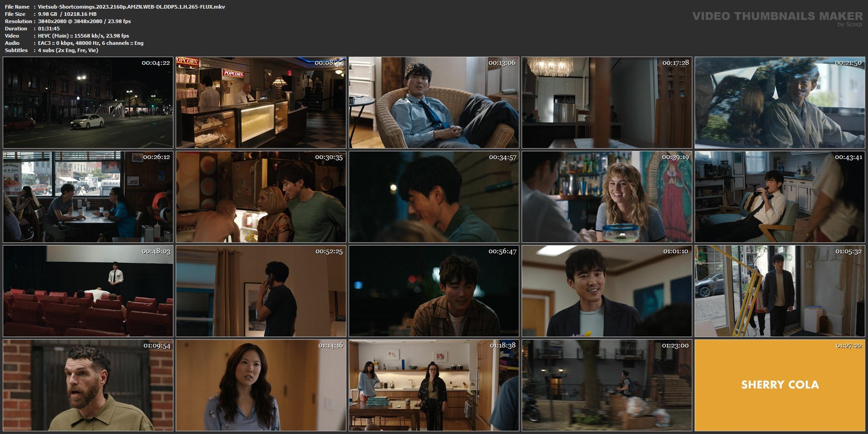Select the thumbnail at 00:34:57
The height and width of the screenshot is (434, 868).
(434, 197)
